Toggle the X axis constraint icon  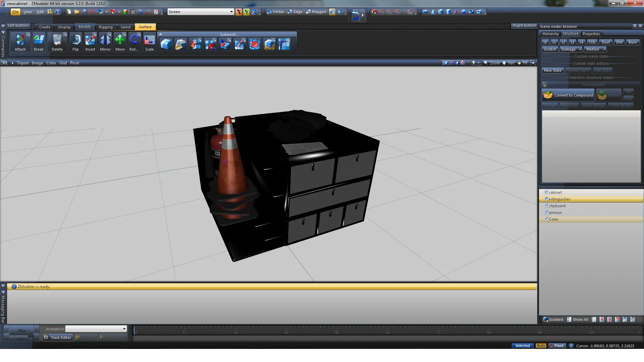(x=238, y=12)
